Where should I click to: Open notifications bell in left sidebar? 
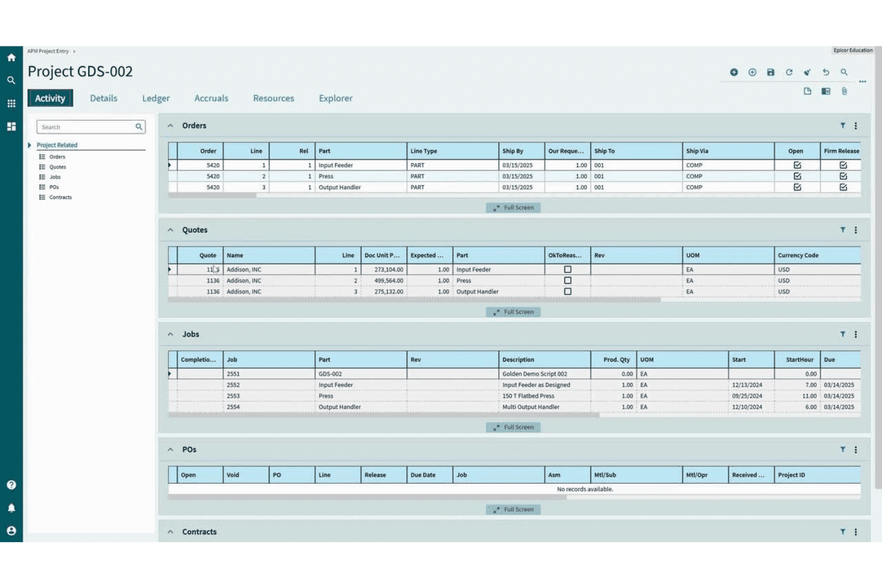[x=11, y=508]
